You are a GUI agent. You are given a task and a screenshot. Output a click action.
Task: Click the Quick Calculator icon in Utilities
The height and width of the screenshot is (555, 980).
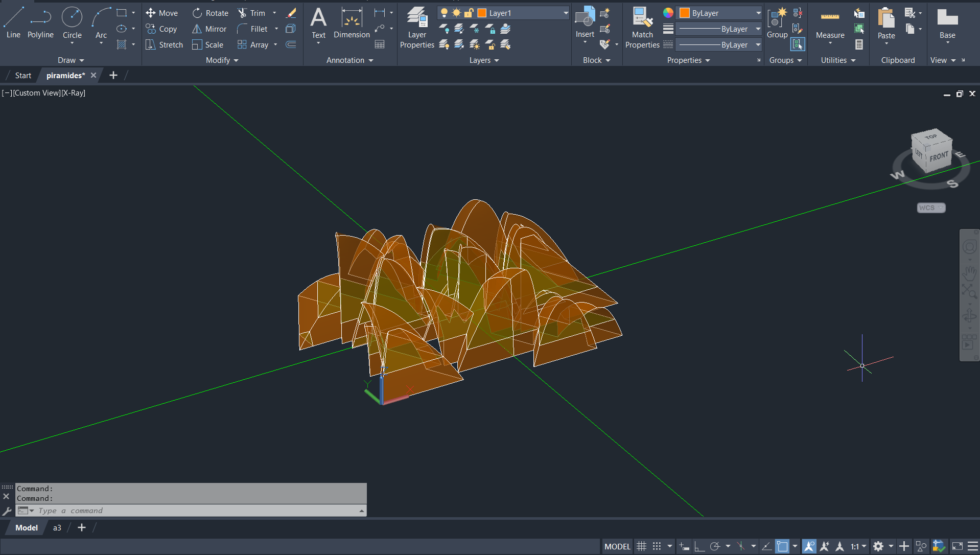coord(859,45)
